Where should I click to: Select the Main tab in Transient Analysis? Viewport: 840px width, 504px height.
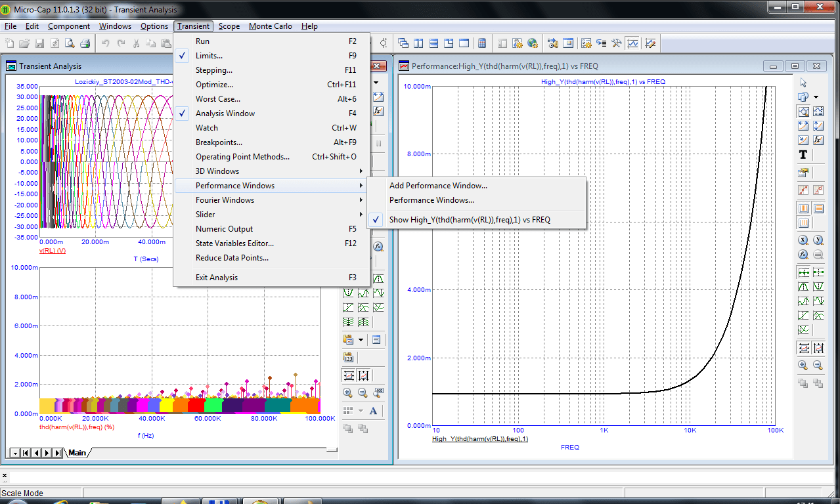(x=77, y=453)
